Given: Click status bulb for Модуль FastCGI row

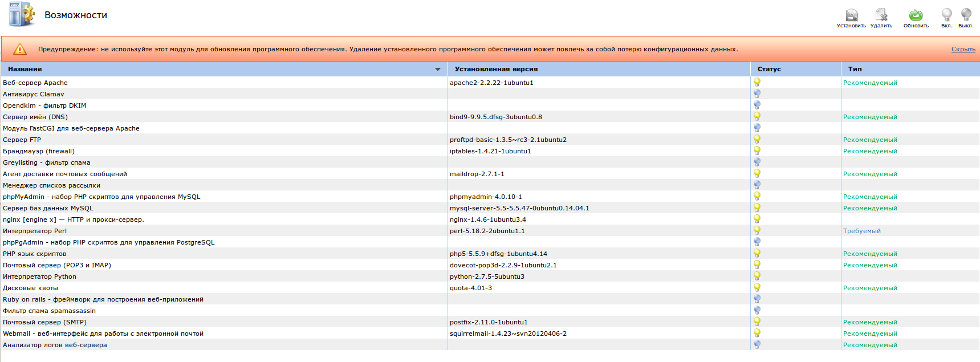Looking at the screenshot, I should [757, 128].
